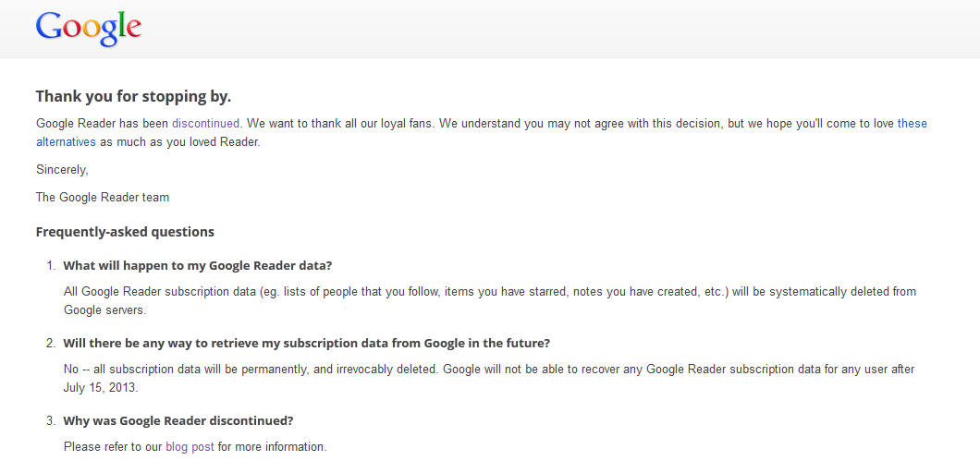The image size is (980, 461).
Task: Open the 'blog post' link
Action: coord(190,446)
